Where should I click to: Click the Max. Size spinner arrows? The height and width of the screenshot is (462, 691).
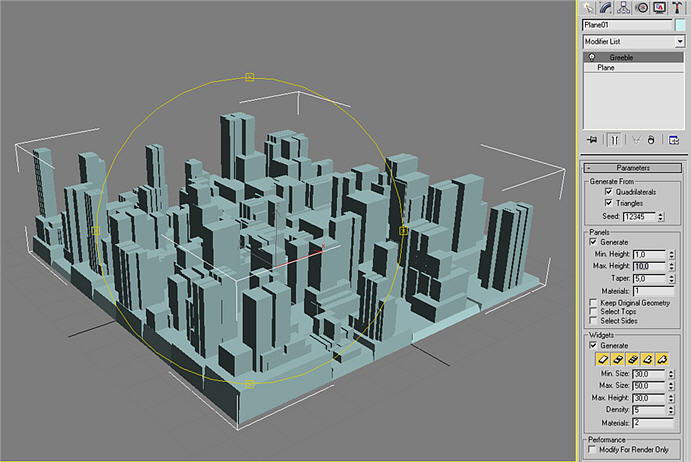[671, 386]
